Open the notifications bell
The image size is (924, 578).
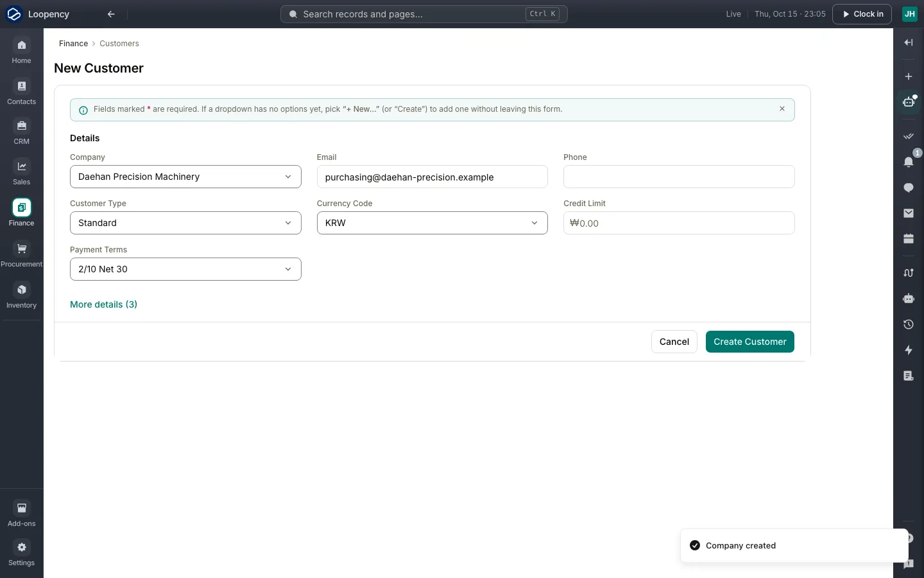pyautogui.click(x=909, y=162)
